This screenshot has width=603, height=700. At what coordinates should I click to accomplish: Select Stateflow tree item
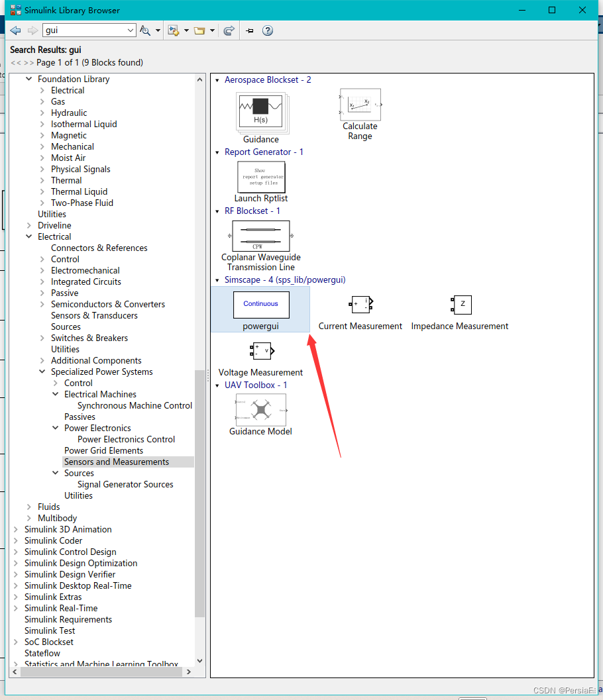point(42,653)
